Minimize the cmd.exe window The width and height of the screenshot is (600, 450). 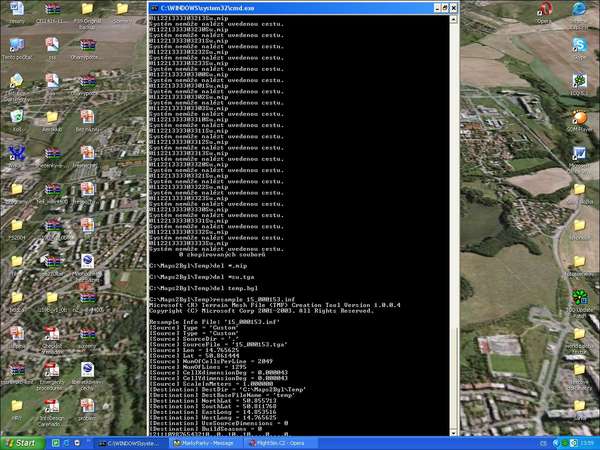click(x=437, y=8)
